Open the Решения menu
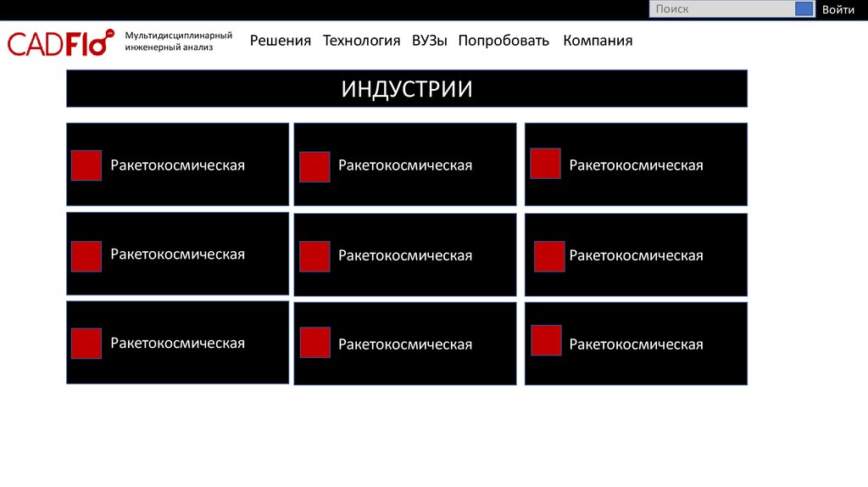 [280, 41]
